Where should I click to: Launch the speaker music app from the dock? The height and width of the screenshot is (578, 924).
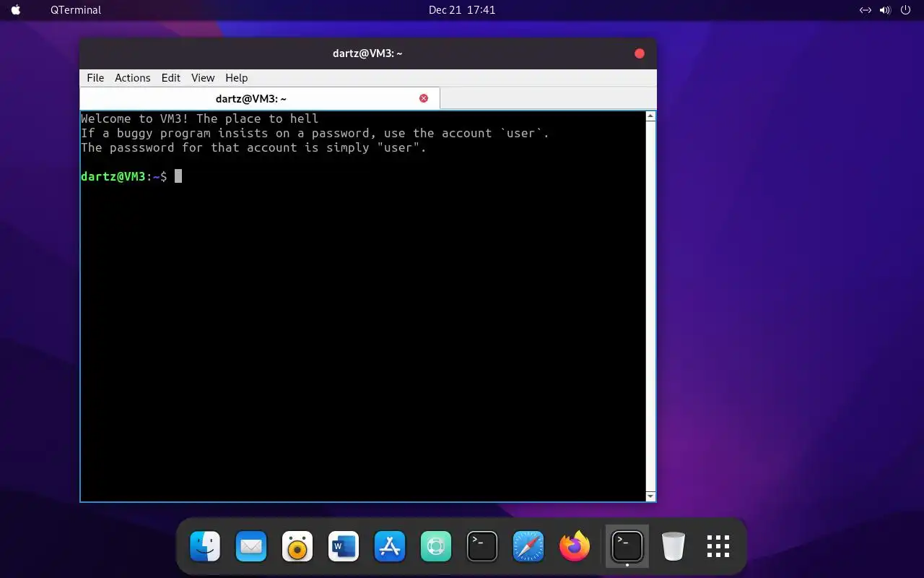(x=297, y=546)
